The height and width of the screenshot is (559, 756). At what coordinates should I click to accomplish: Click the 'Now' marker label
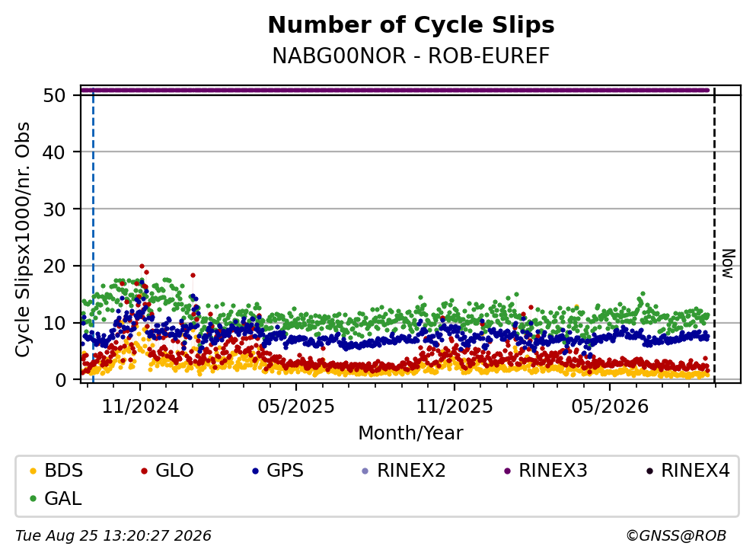pos(728,264)
